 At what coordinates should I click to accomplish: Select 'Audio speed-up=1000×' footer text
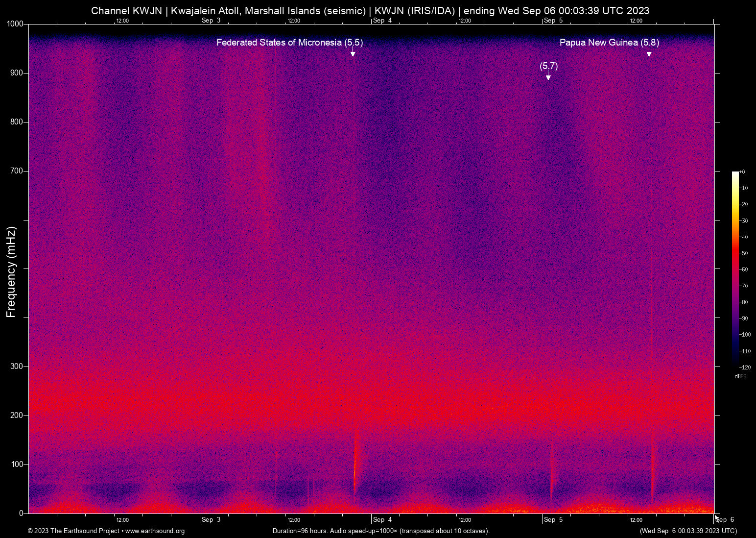pyautogui.click(x=364, y=531)
